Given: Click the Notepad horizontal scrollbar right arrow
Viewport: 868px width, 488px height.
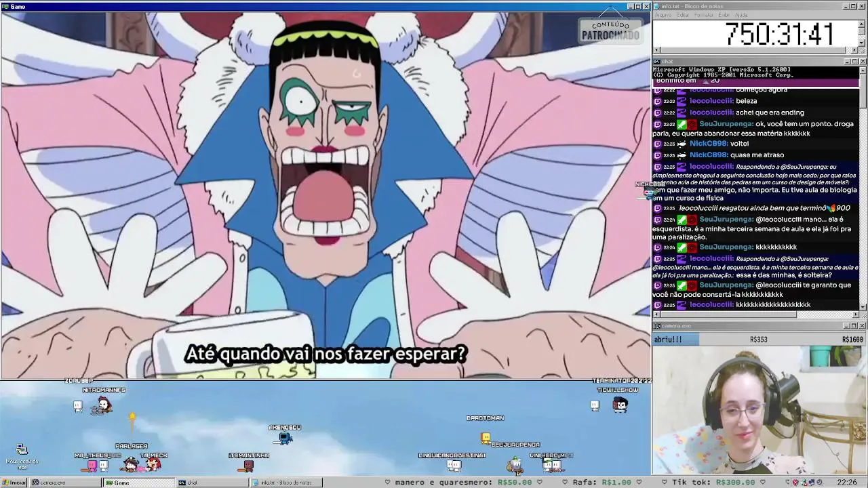Looking at the screenshot, I should click(855, 50).
